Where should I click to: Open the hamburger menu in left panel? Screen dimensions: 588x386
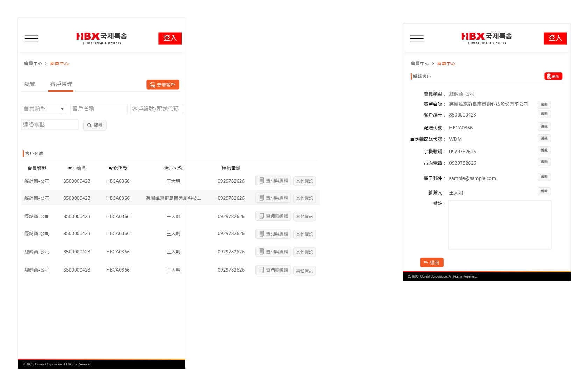click(31, 38)
